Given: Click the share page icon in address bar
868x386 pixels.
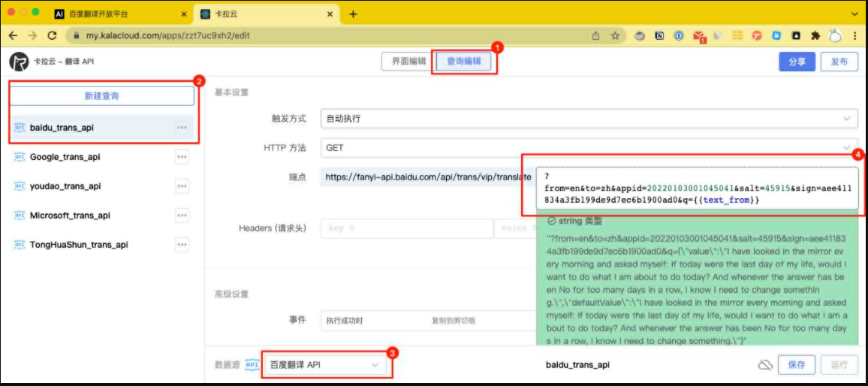Looking at the screenshot, I should click(x=595, y=35).
